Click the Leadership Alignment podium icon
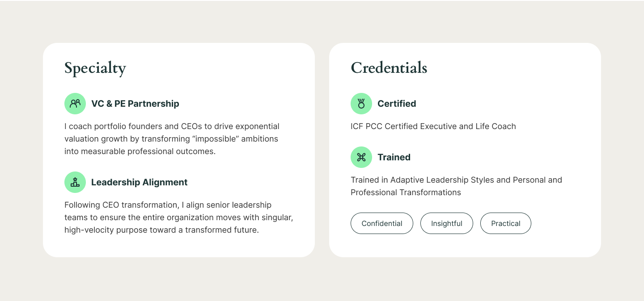Viewport: 644px width, 301px height. pos(75,182)
